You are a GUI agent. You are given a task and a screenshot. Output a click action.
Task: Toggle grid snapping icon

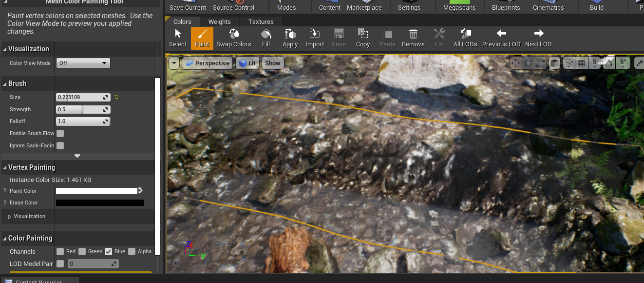coord(581,63)
